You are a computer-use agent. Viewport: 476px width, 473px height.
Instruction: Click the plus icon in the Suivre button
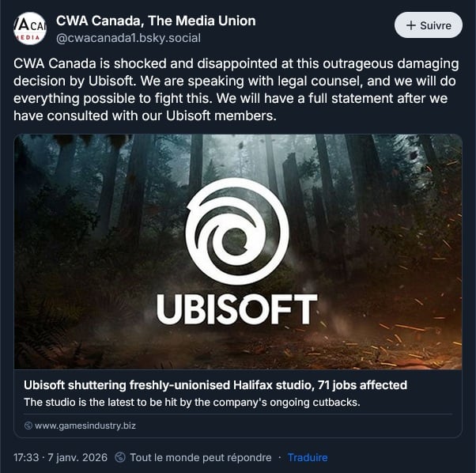(410, 25)
